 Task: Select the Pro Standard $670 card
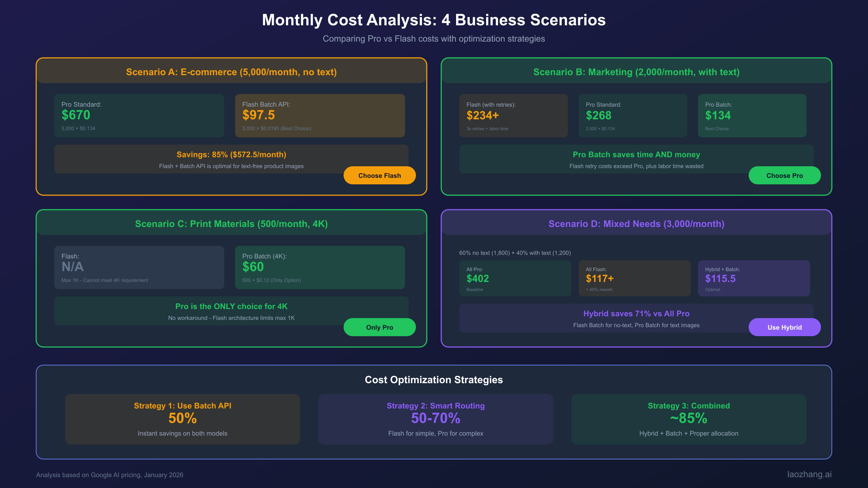pos(139,116)
